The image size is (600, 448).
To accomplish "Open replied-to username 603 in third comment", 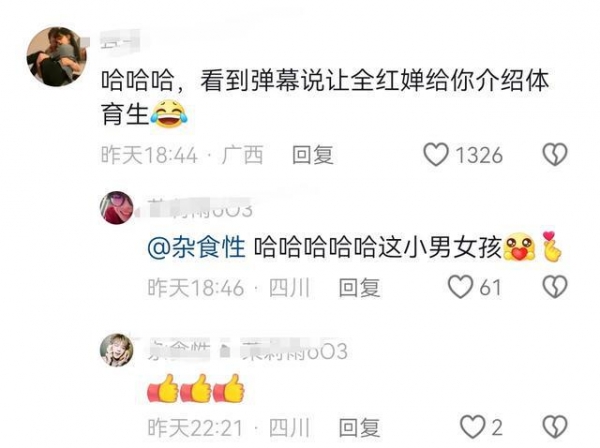I will [294, 350].
